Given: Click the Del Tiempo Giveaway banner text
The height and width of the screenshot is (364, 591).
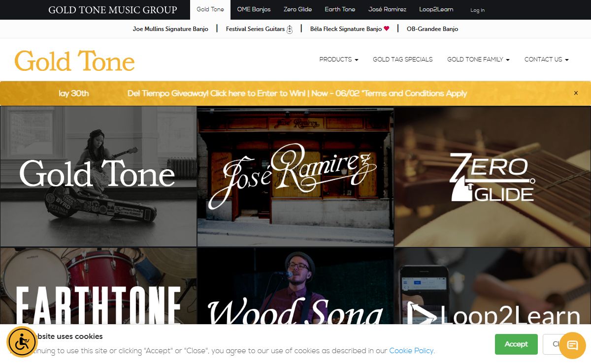Looking at the screenshot, I should point(297,93).
